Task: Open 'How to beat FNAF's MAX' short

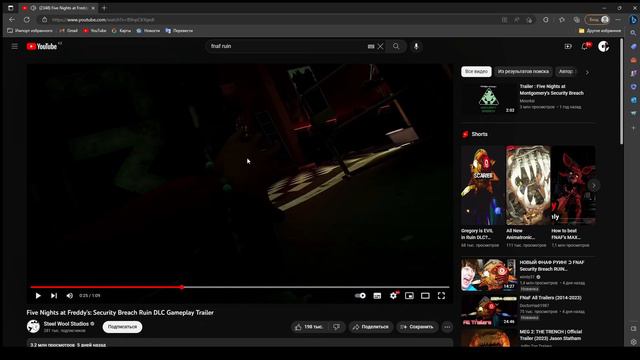Action: (x=573, y=185)
